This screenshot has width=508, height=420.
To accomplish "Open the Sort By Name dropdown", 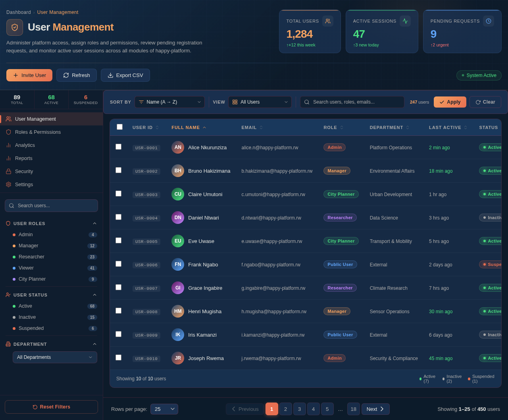I will pyautogui.click(x=170, y=102).
